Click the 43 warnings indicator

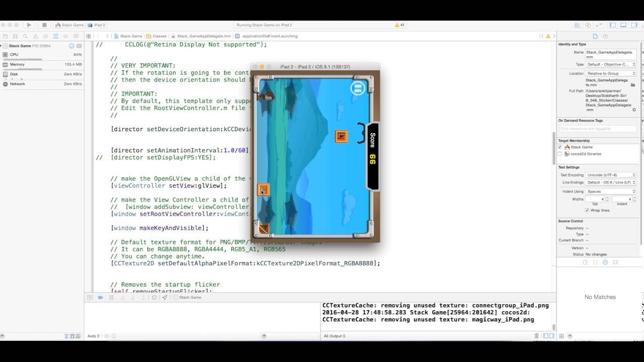400,25
